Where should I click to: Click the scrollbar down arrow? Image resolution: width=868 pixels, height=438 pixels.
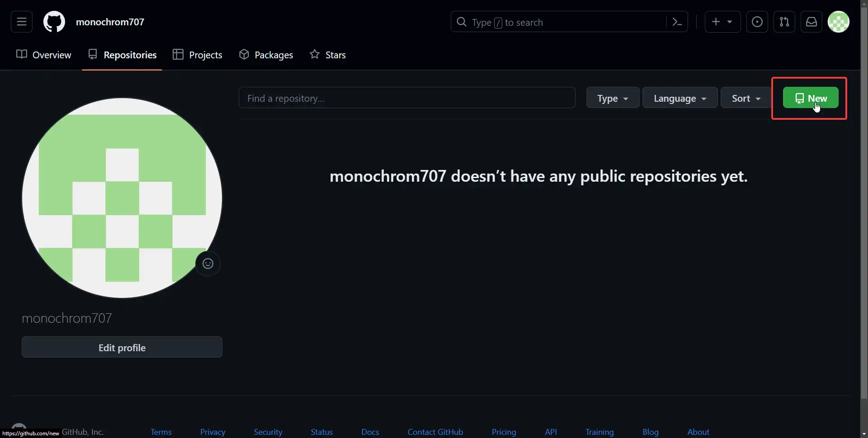click(x=864, y=434)
